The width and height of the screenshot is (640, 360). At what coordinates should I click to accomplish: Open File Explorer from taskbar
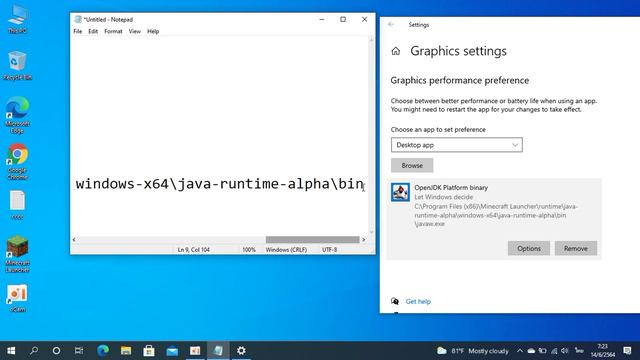(x=126, y=351)
